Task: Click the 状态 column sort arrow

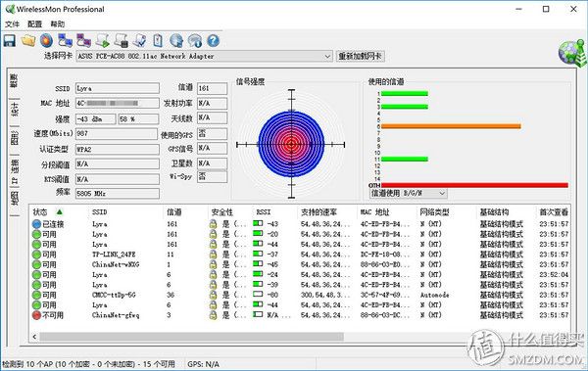Action: click(59, 212)
